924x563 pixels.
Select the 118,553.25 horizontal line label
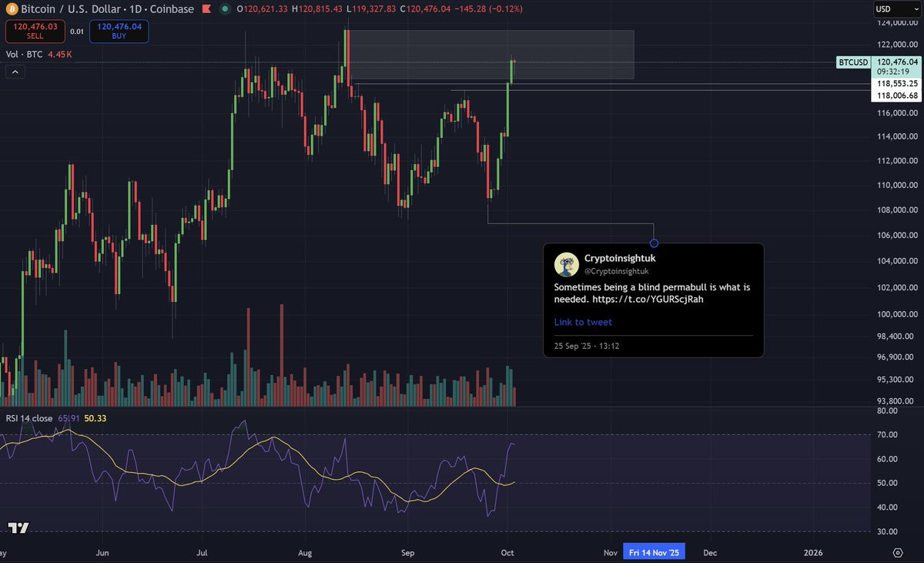(897, 83)
